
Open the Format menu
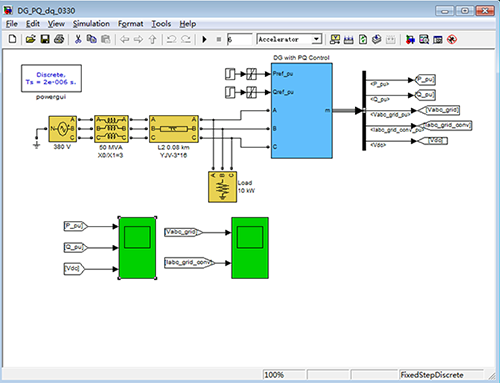click(x=130, y=24)
